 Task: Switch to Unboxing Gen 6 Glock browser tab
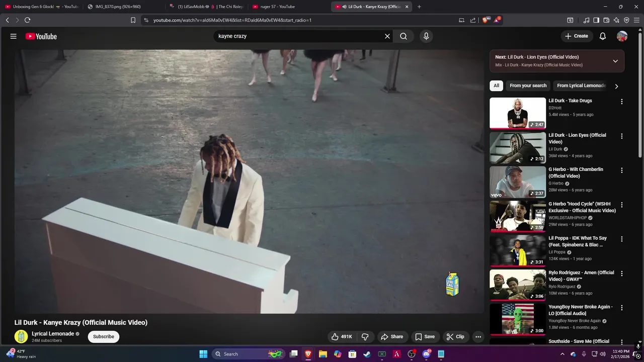click(x=41, y=7)
